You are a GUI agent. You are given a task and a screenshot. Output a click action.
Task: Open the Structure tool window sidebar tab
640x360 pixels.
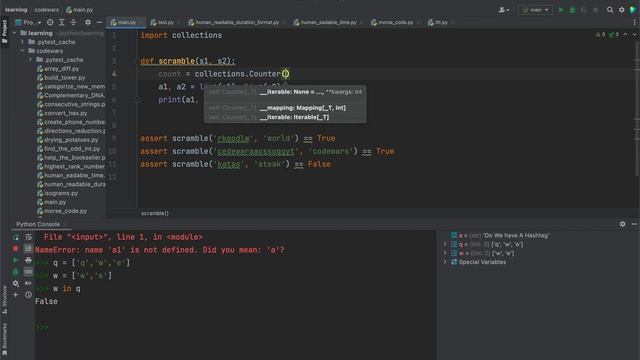pyautogui.click(x=4, y=300)
